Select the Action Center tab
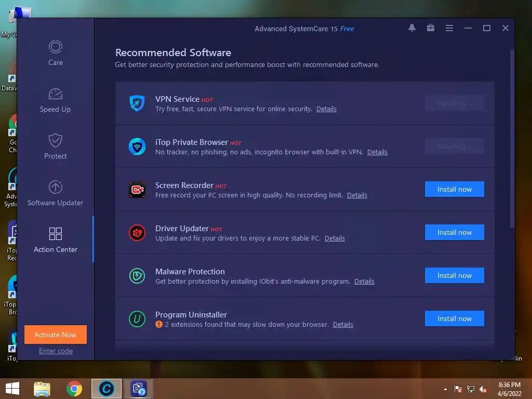 coord(55,240)
